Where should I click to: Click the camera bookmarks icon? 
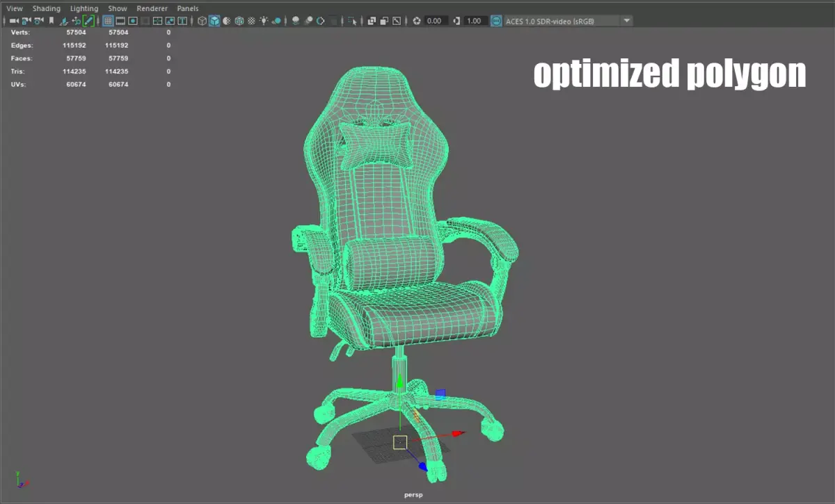pyautogui.click(x=50, y=21)
